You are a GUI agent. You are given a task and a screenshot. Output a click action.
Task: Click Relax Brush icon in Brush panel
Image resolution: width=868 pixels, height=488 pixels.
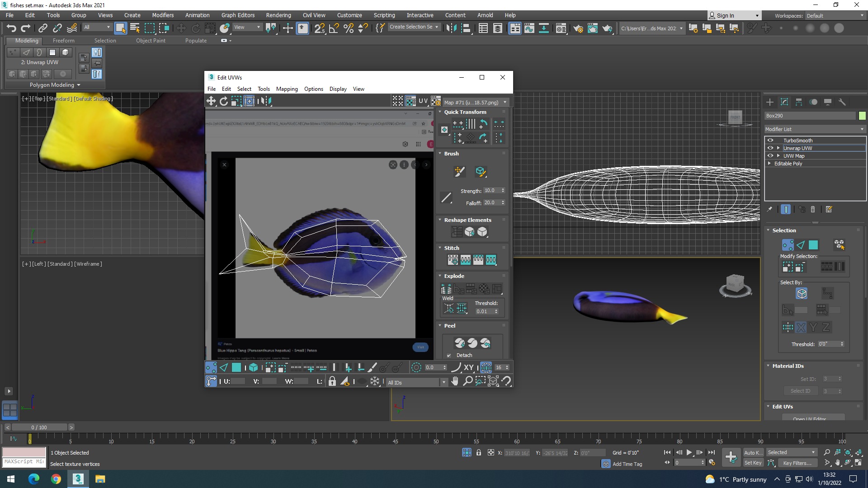tap(480, 172)
